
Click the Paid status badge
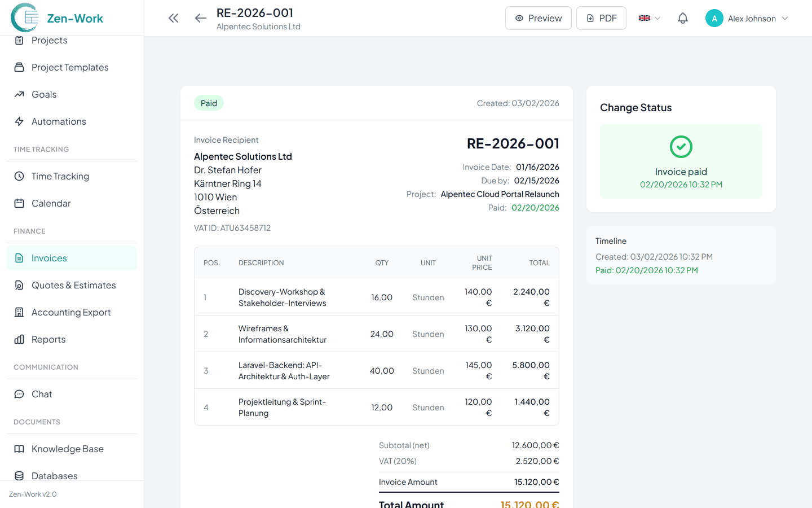209,103
